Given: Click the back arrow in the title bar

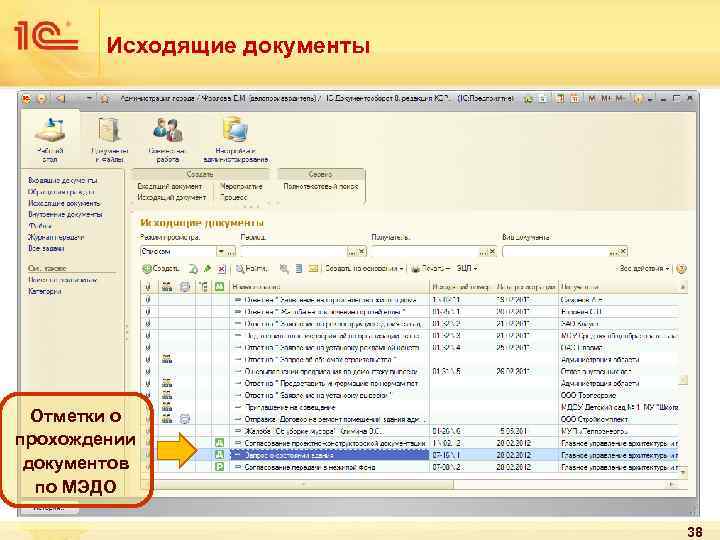Looking at the screenshot, I should pyautogui.click(x=60, y=98).
